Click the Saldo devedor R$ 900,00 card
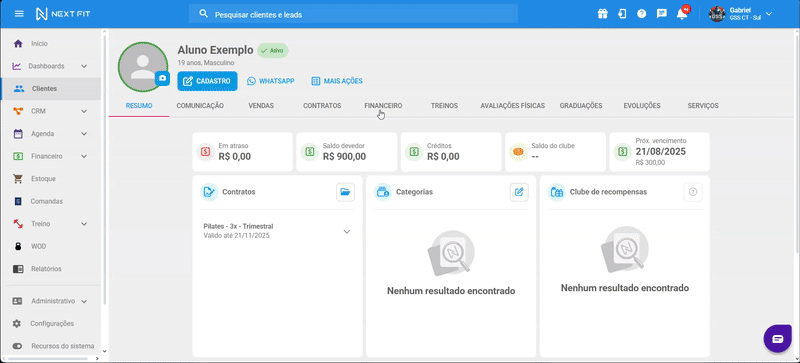 pos(346,152)
